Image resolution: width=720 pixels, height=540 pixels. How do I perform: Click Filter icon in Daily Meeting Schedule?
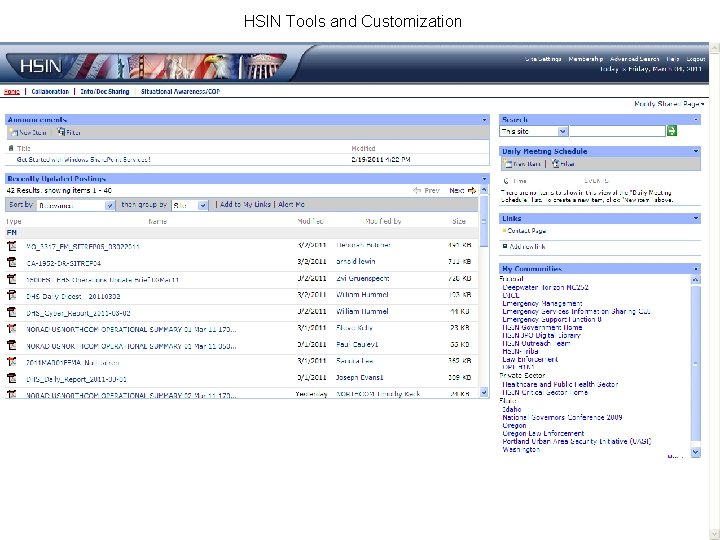pos(555,163)
